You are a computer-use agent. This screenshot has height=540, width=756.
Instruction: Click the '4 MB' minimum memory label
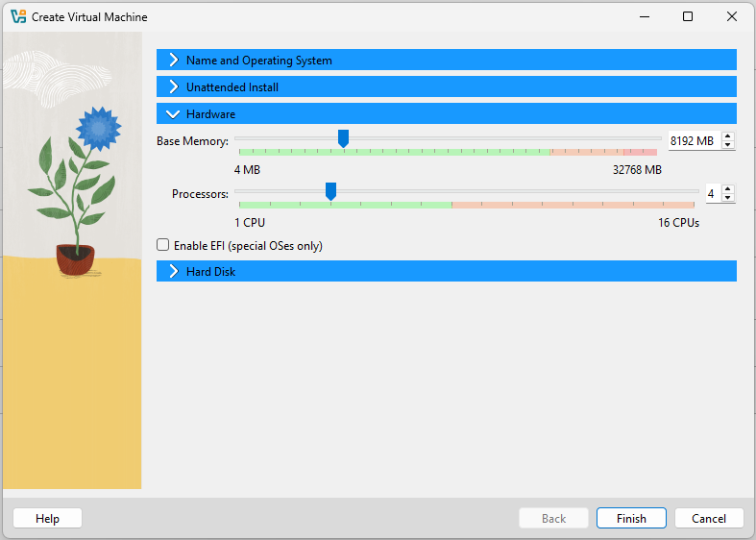pyautogui.click(x=247, y=170)
